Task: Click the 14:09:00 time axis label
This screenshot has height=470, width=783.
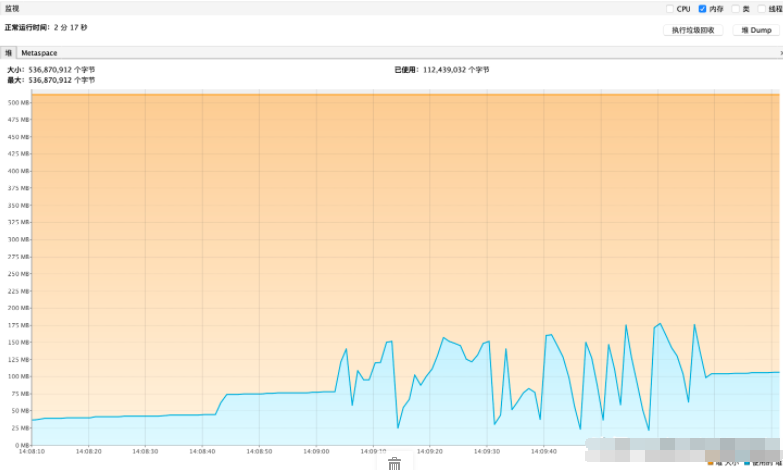Action: pyautogui.click(x=316, y=452)
